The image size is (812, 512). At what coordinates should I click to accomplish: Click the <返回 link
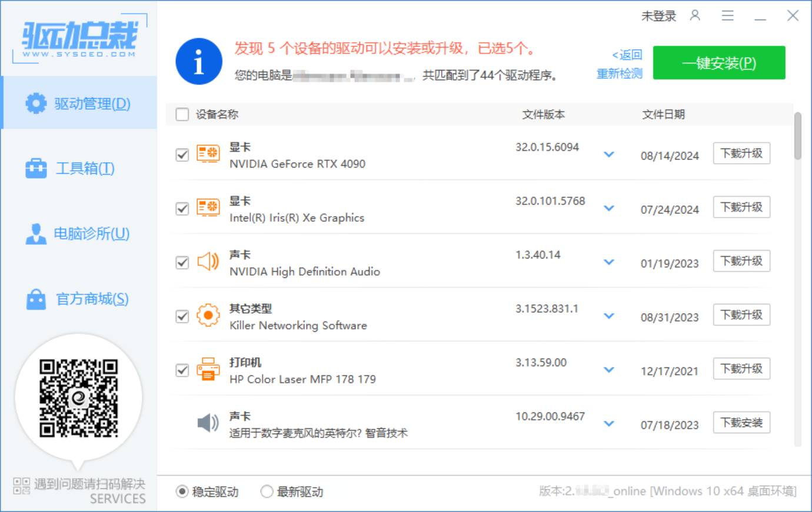pos(627,55)
